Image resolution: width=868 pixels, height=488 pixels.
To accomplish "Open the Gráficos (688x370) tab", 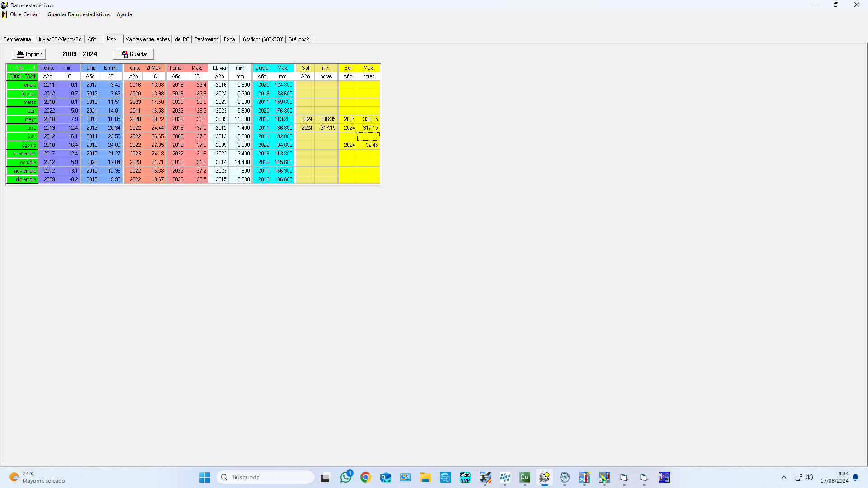I will (263, 39).
